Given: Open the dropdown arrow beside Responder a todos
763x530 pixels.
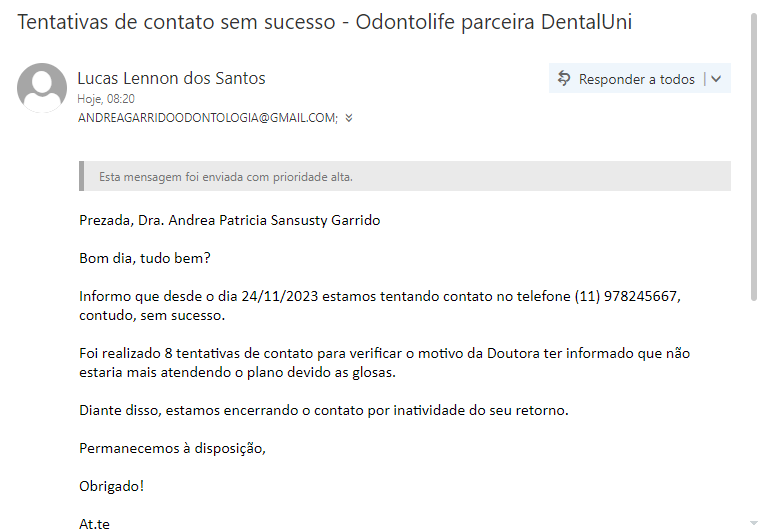Looking at the screenshot, I should pos(716,79).
